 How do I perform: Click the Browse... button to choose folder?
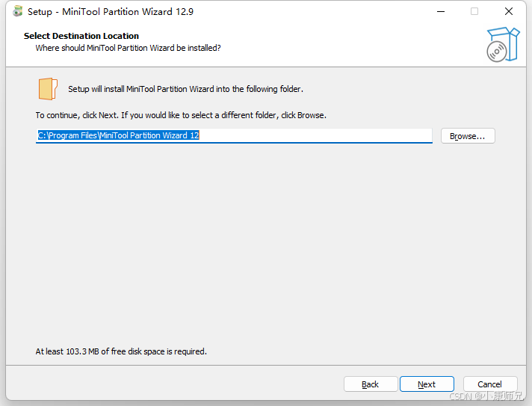pyautogui.click(x=468, y=136)
